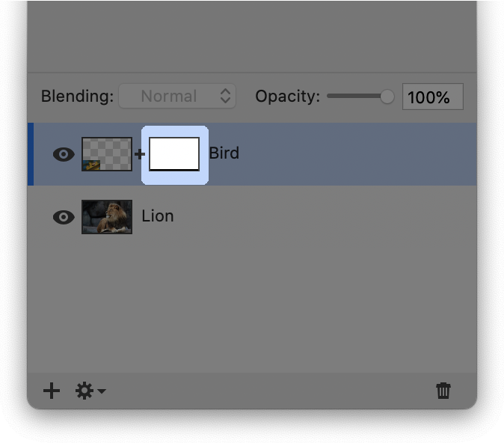
Task: Click the plus link between Bird thumbnail and mask
Action: [140, 155]
